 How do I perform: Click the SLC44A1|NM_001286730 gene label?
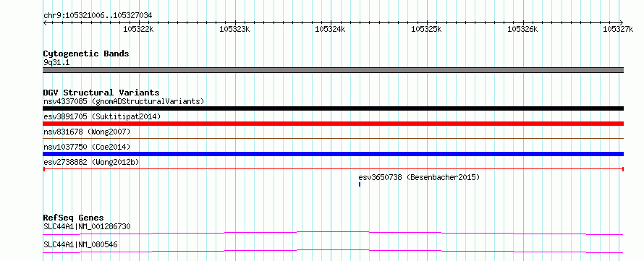87,226
